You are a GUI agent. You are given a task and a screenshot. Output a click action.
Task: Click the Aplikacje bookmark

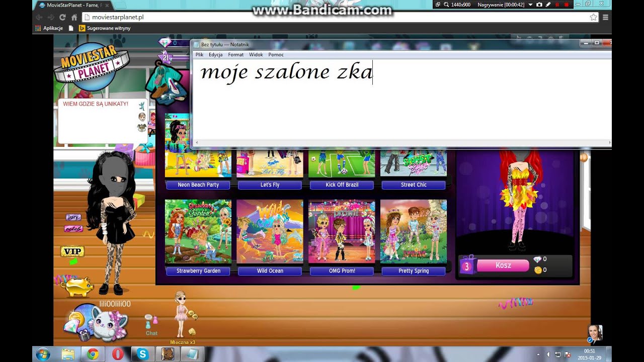coord(49,28)
